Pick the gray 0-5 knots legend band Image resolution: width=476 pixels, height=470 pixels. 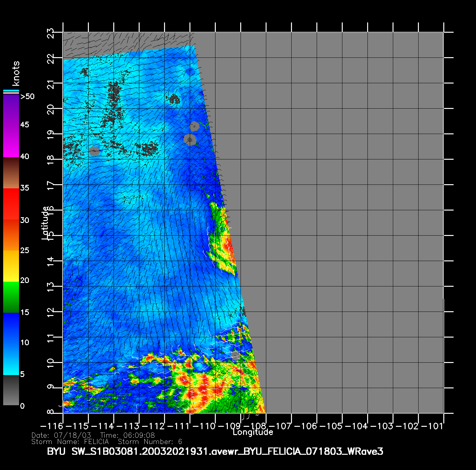(11, 390)
